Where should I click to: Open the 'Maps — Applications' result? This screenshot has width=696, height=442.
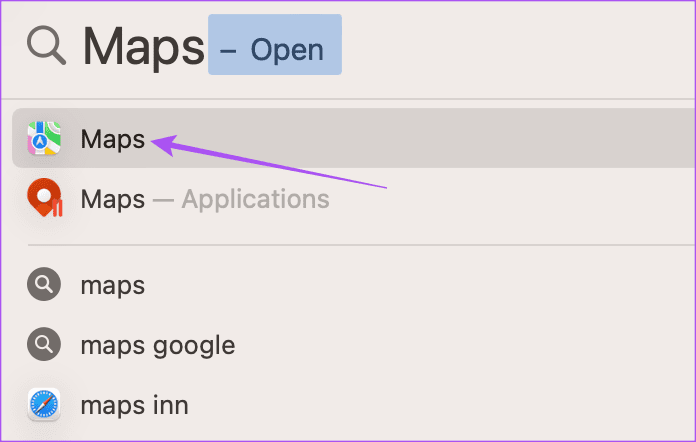(354, 198)
